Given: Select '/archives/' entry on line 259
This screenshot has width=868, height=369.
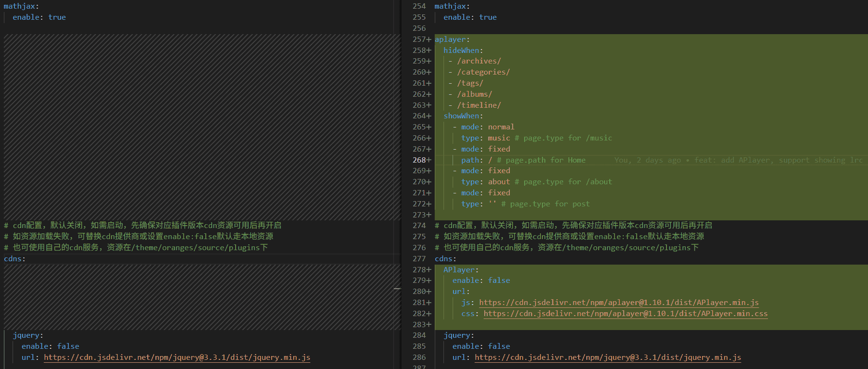Looking at the screenshot, I should coord(479,61).
